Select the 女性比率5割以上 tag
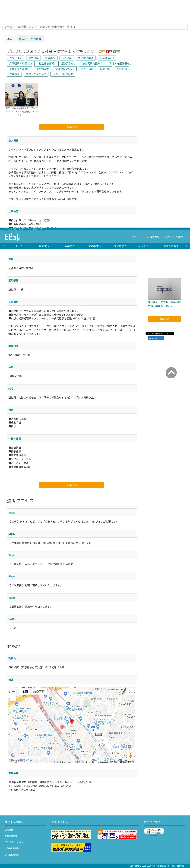The height and width of the screenshot is (868, 190). 65,69
